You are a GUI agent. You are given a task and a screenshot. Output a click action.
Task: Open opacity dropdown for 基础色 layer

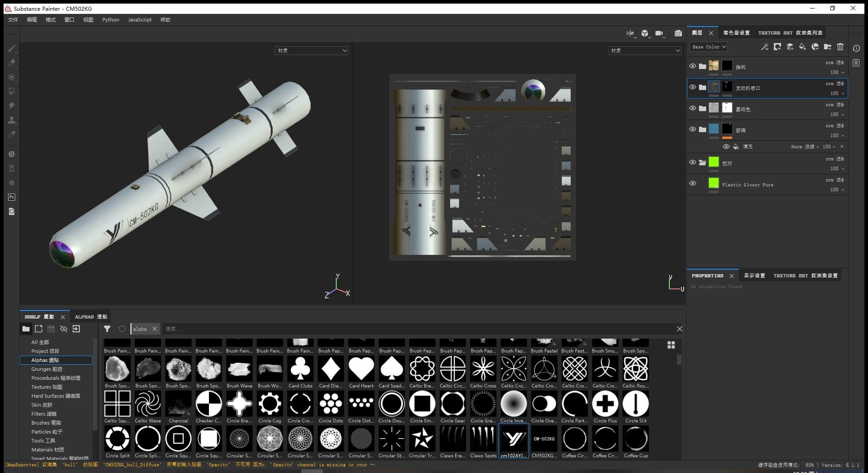[837, 114]
